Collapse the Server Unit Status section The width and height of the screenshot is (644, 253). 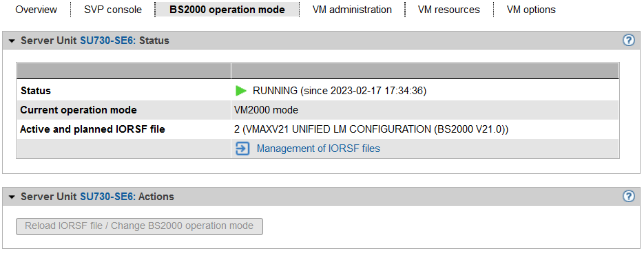[12, 41]
